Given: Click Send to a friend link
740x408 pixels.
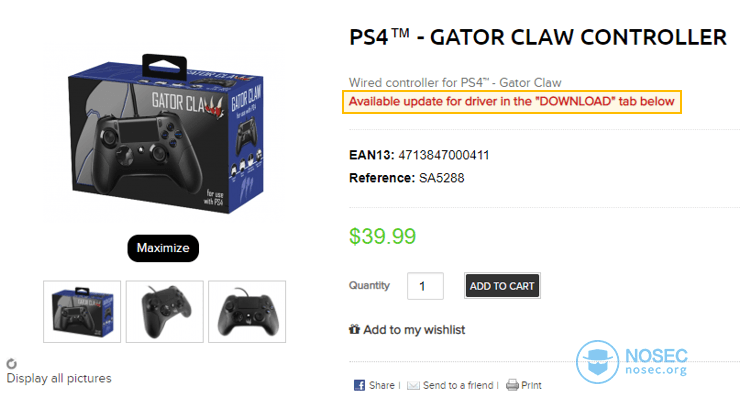Looking at the screenshot, I should tap(458, 385).
